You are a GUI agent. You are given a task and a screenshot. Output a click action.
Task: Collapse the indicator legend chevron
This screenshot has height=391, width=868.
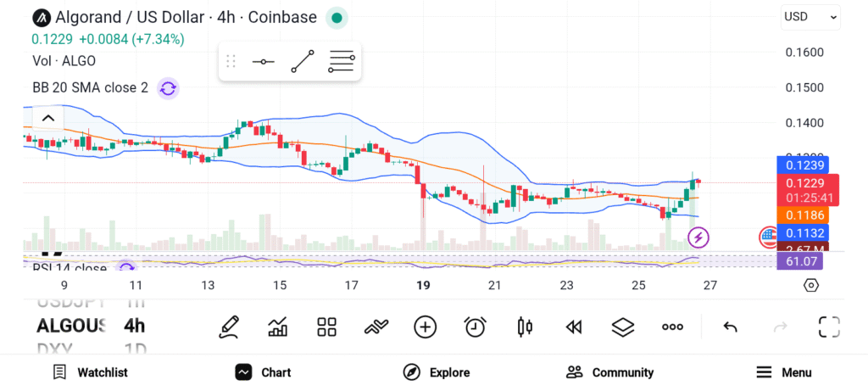pos(47,118)
